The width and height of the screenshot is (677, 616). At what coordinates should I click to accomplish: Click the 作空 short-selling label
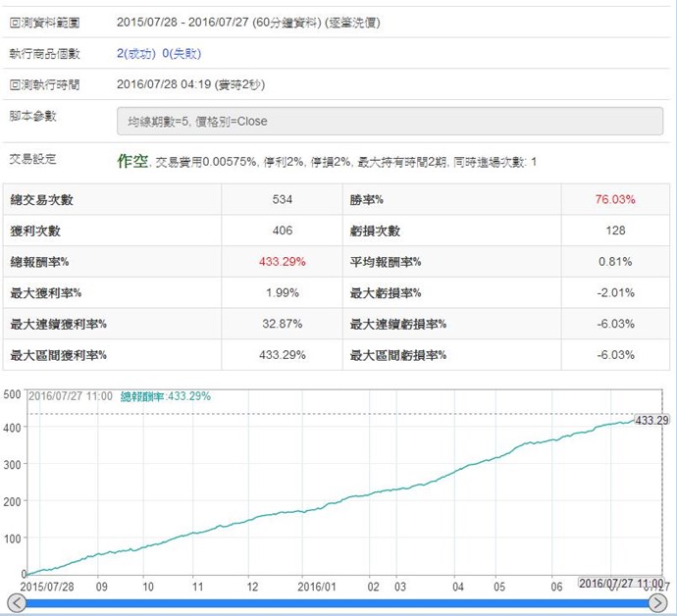click(x=134, y=160)
